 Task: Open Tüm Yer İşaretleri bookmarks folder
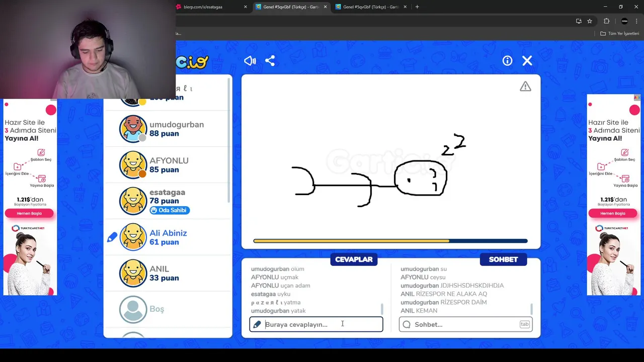(619, 34)
